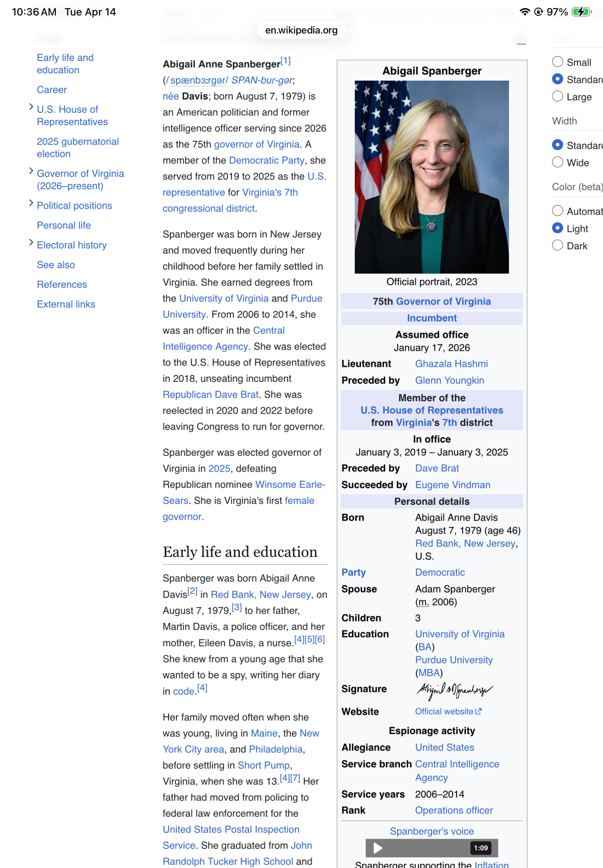Click the external link icon beside Official website

point(478,712)
